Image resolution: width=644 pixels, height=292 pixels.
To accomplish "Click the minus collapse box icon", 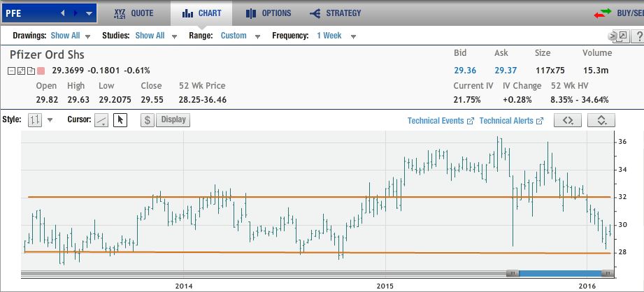I will (x=11, y=71).
